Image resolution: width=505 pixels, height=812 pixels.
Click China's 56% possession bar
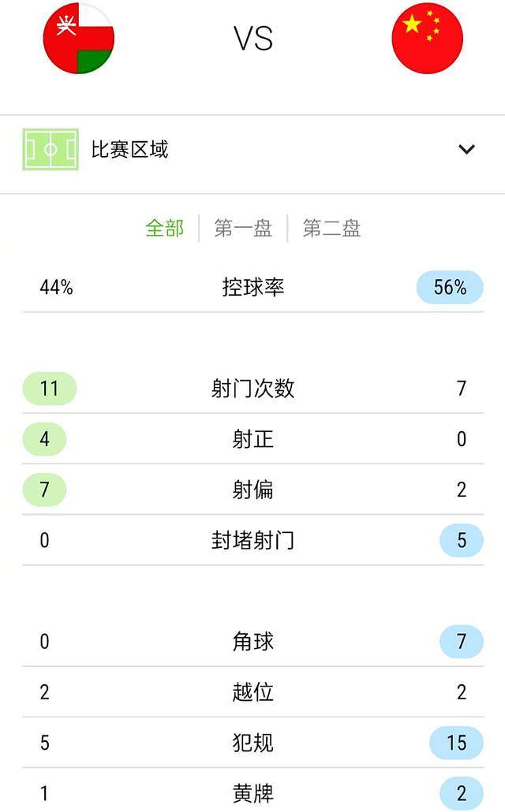coord(450,288)
